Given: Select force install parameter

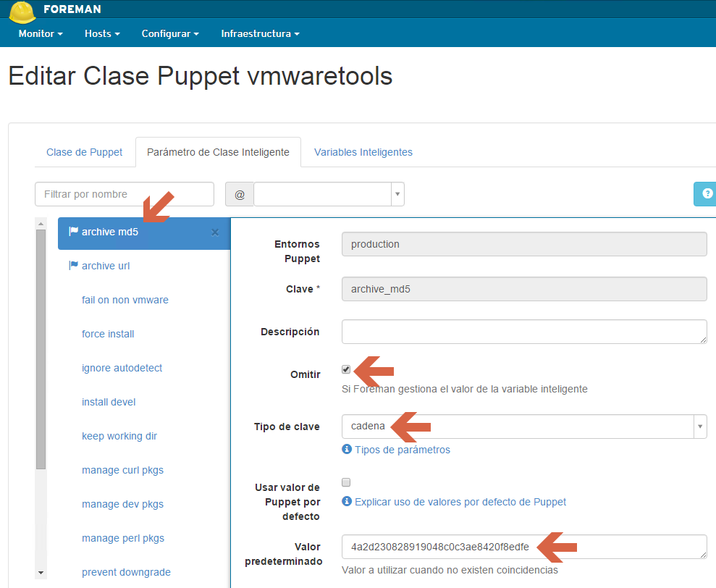Looking at the screenshot, I should [x=108, y=334].
